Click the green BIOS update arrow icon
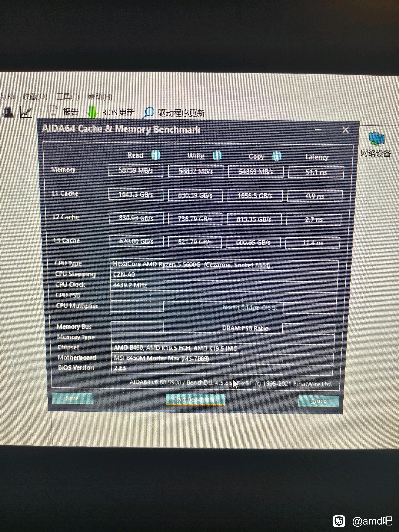 click(92, 112)
